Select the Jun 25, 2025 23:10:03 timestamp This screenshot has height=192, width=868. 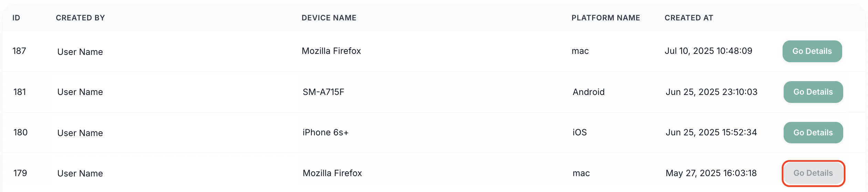pyautogui.click(x=712, y=92)
